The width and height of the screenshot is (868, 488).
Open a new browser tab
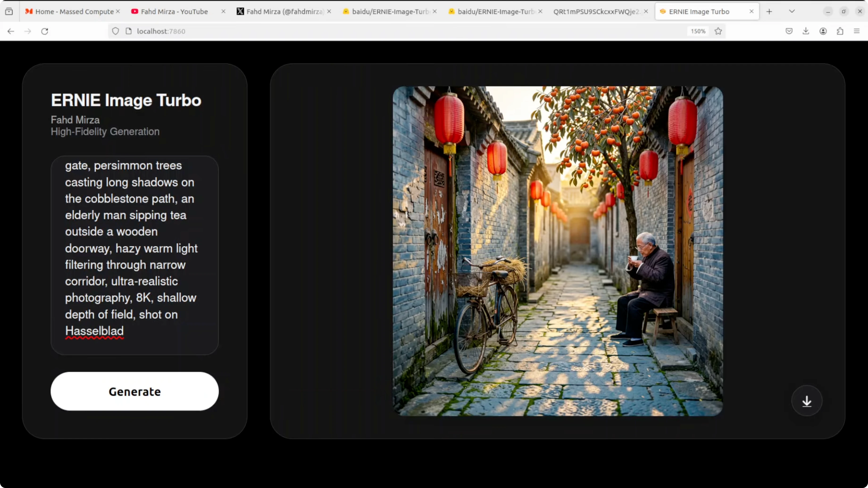pos(769,12)
